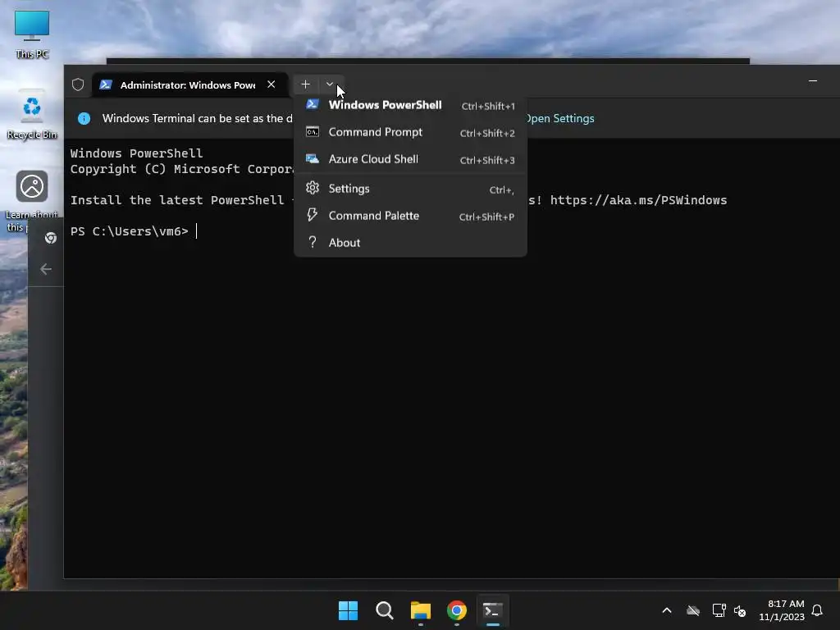This screenshot has width=840, height=630.
Task: Click the info icon in notification bar
Action: click(84, 118)
